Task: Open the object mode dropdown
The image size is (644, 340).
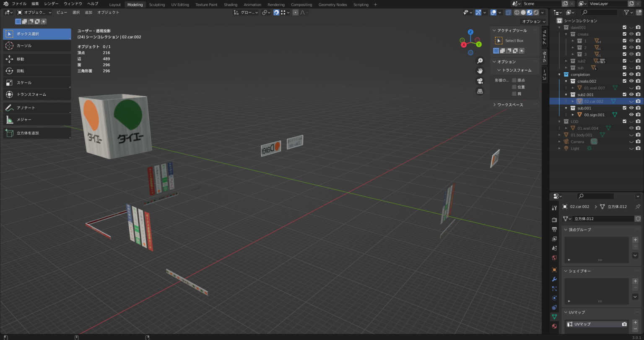Action: 34,13
